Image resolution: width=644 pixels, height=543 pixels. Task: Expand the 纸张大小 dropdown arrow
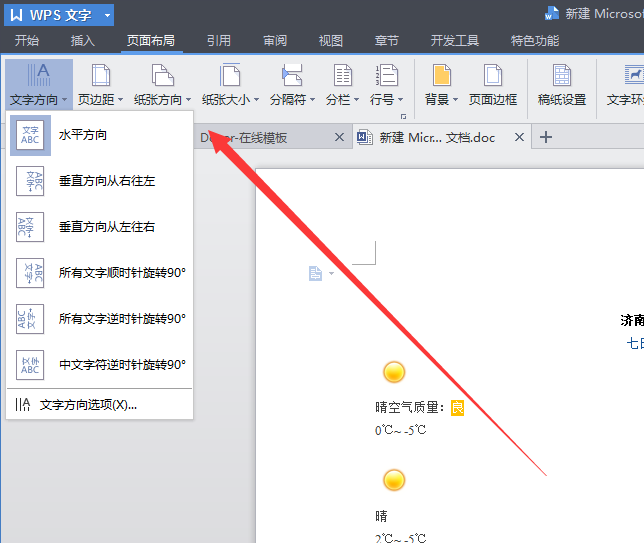[x=256, y=99]
